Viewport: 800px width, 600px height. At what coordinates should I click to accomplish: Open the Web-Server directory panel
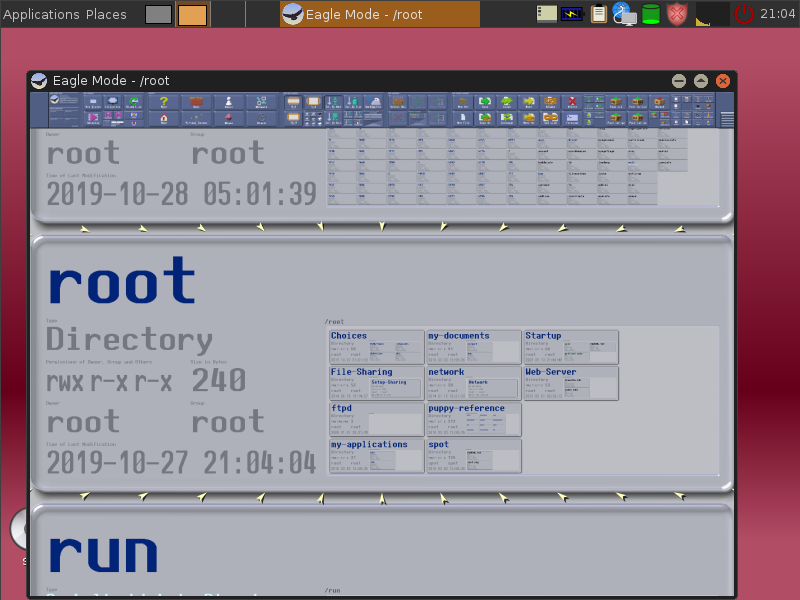pos(571,383)
